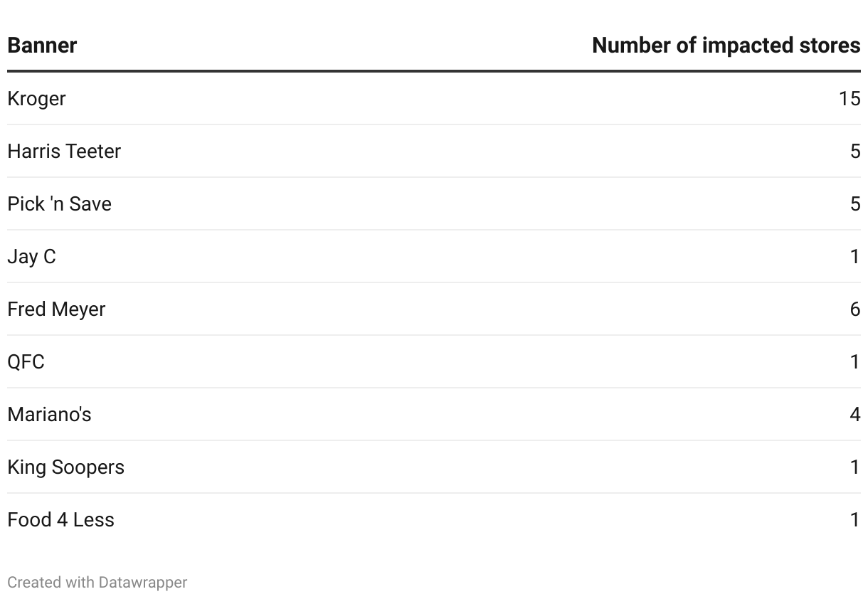The width and height of the screenshot is (868, 599).
Task: Click Pick 'n Save's store count value
Action: 855,203
